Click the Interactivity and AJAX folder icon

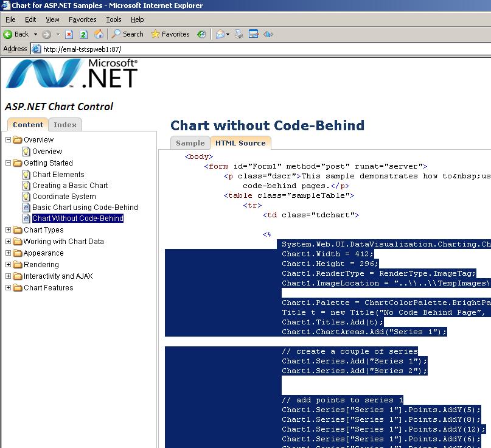pos(18,276)
